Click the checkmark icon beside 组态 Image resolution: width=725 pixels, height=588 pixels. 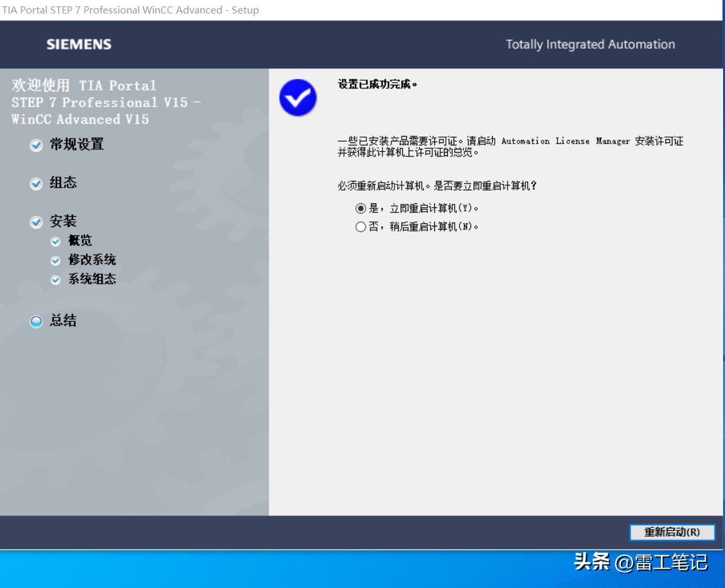[x=37, y=184]
